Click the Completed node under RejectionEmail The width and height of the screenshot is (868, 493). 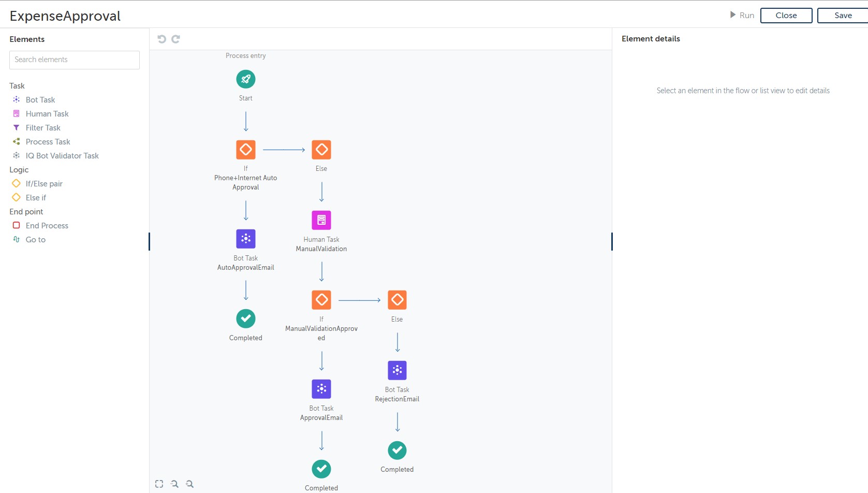click(397, 450)
